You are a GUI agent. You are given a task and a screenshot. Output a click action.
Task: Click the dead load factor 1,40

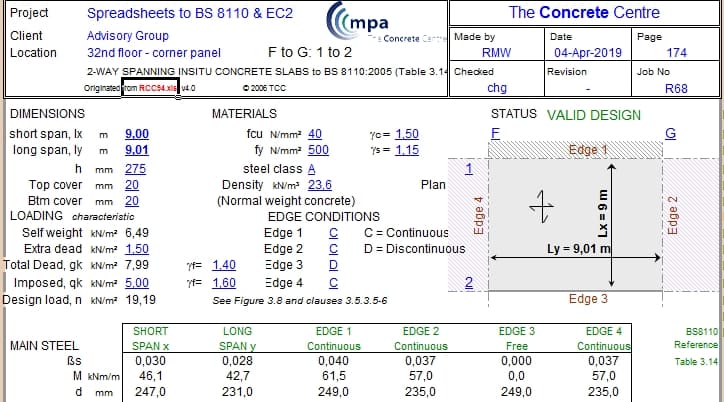224,265
